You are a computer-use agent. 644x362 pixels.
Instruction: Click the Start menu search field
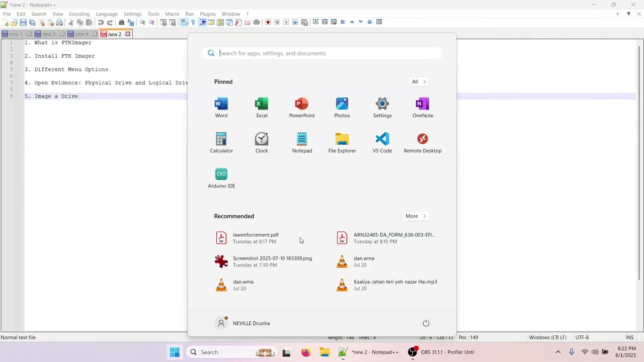click(322, 53)
